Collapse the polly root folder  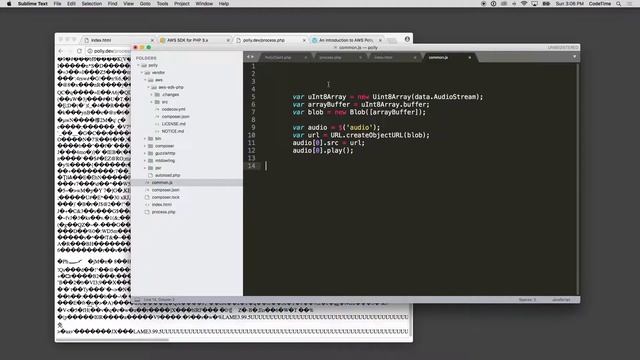pos(139,65)
